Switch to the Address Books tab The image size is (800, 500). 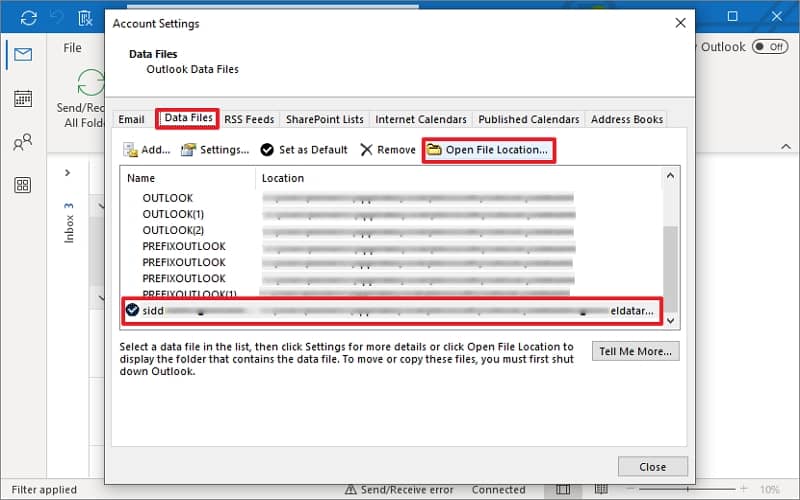[627, 119]
